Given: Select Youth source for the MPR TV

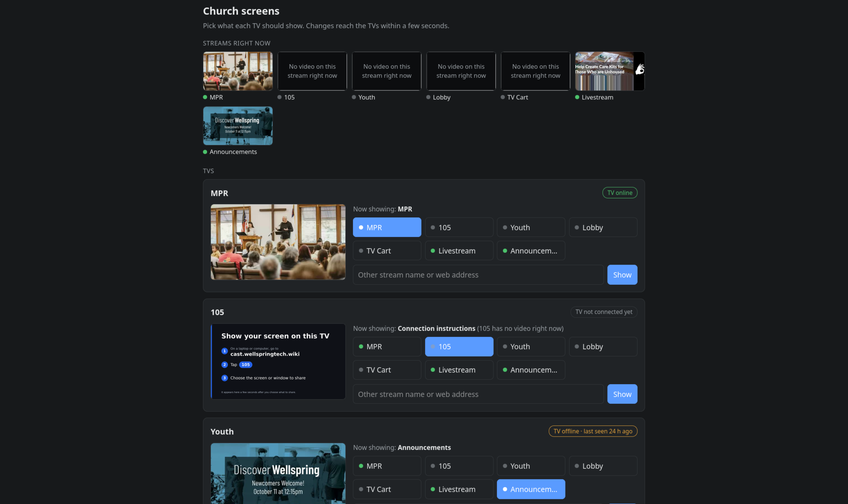Looking at the screenshot, I should coord(531,227).
